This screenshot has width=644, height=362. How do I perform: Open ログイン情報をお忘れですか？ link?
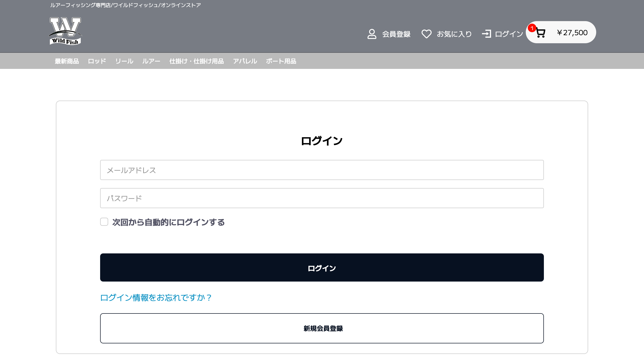pos(156,298)
